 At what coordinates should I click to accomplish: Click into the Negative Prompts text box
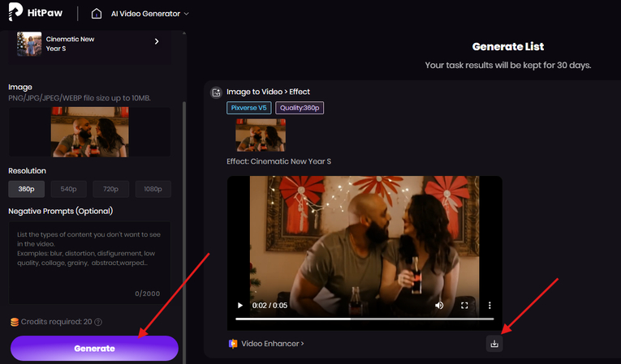coord(89,263)
